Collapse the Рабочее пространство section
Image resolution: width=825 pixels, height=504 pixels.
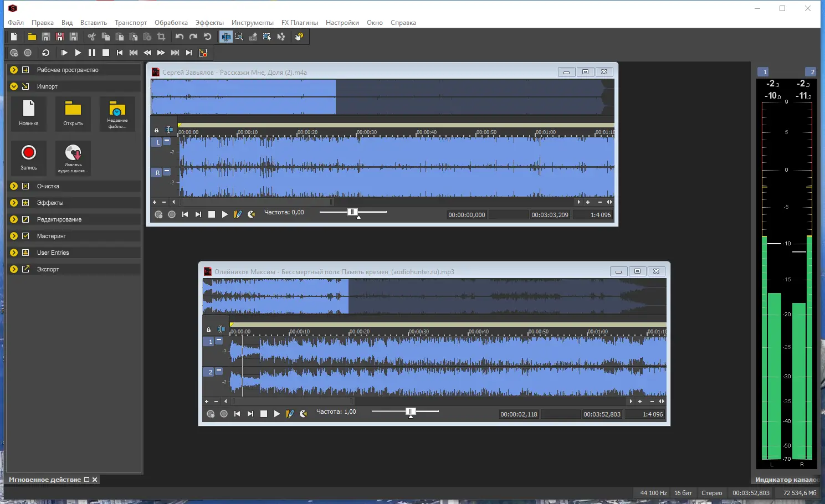[x=14, y=70]
